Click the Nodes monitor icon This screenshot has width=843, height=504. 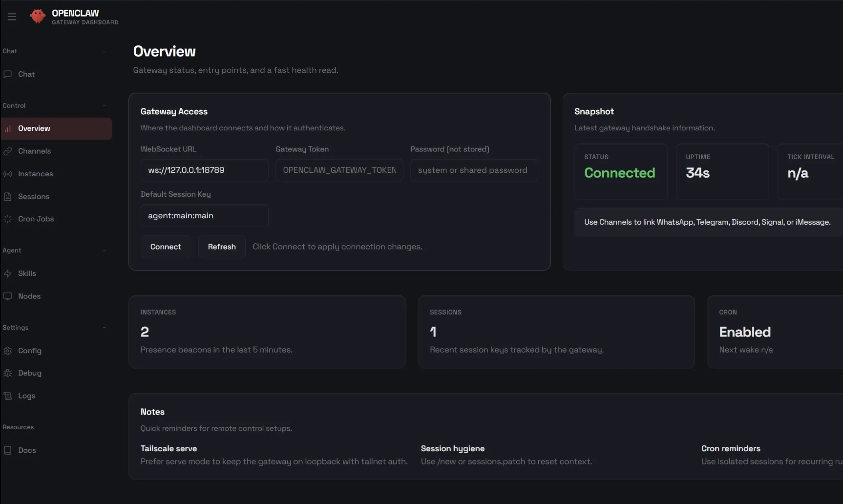[8, 296]
